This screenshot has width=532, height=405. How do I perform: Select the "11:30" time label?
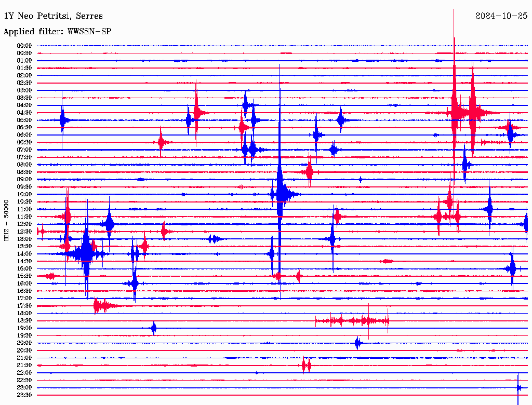(x=24, y=217)
